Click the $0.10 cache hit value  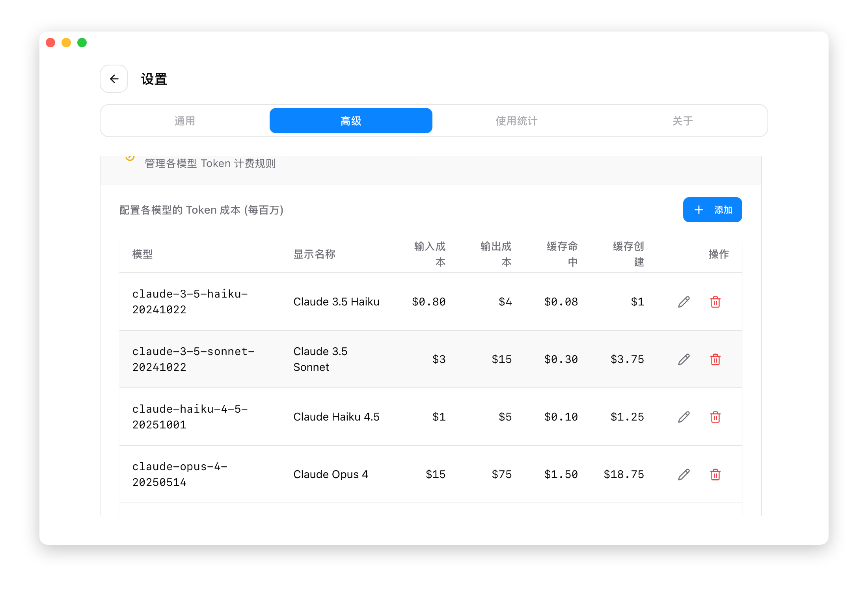561,417
